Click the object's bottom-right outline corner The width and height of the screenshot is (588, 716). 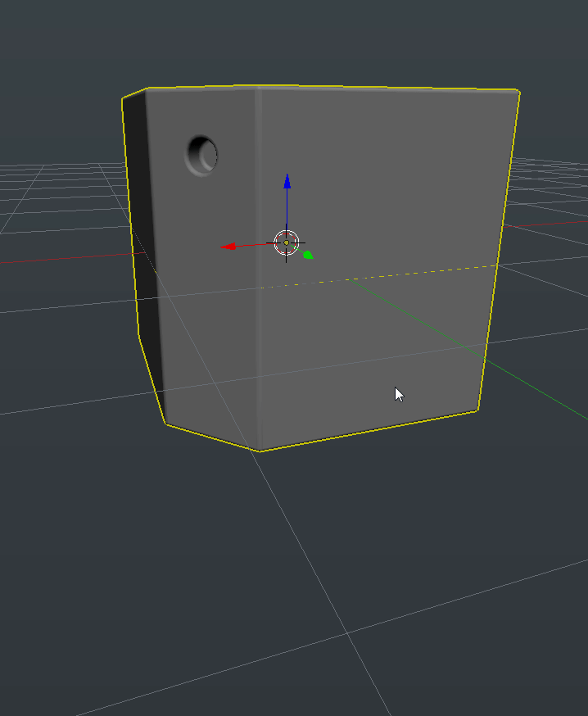477,410
